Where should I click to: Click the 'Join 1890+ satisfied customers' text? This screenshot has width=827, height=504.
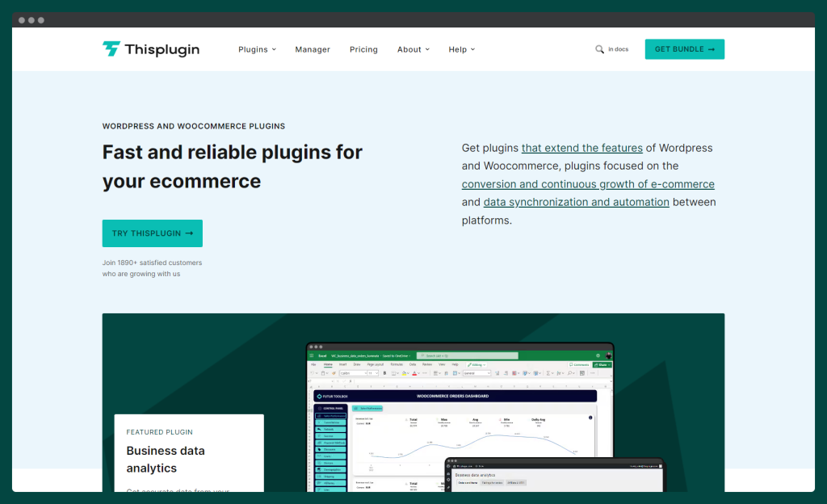[152, 262]
